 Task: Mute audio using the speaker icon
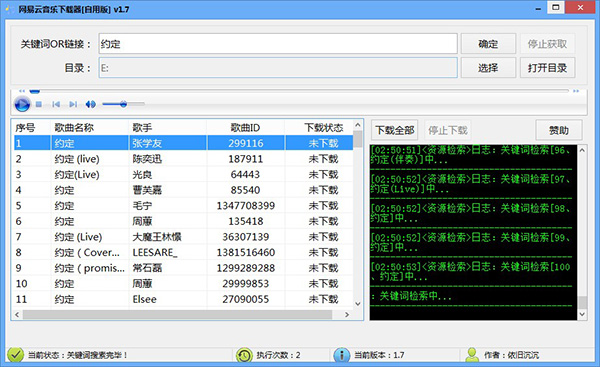[90, 104]
